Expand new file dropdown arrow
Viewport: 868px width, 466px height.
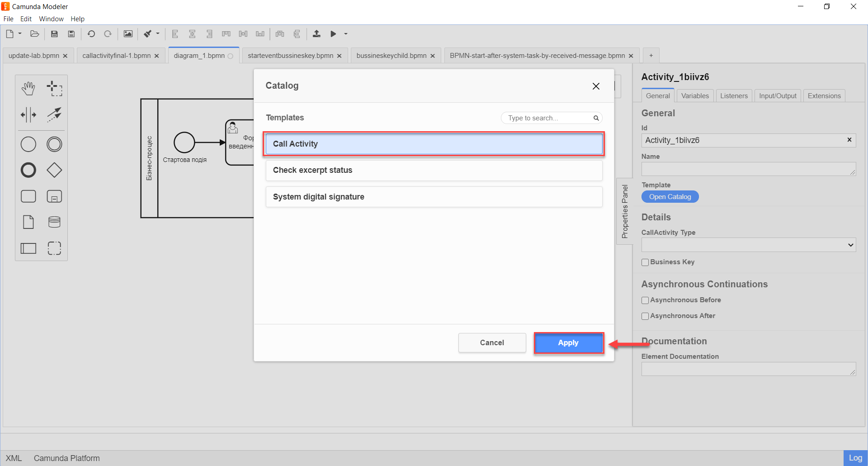[20, 34]
